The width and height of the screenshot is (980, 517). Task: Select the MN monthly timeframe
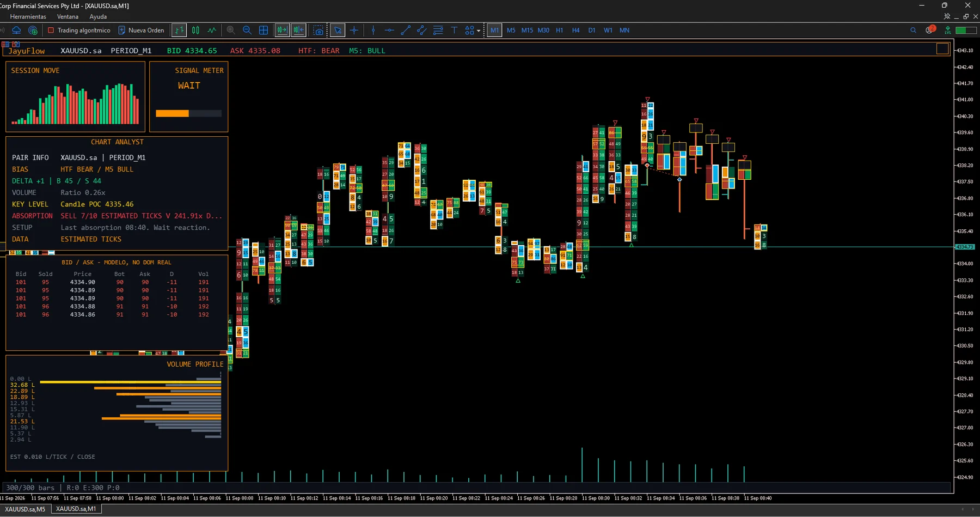(624, 31)
